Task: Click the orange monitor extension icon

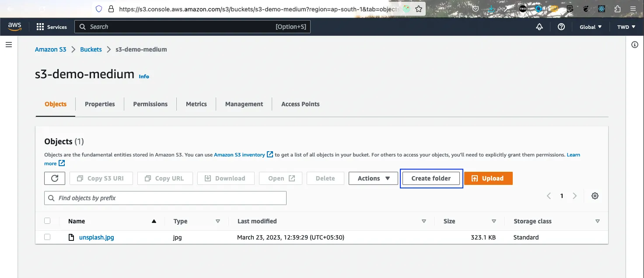Action: click(554, 9)
